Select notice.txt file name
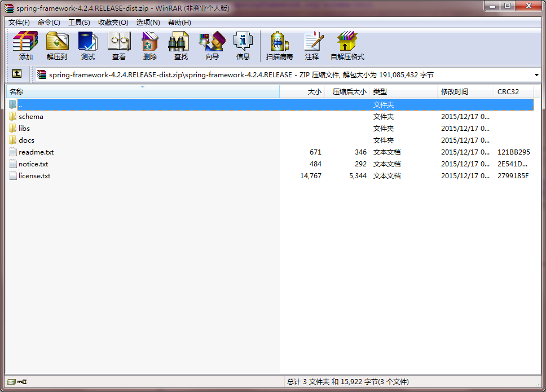Screen dimensions: 546x392 click(x=33, y=164)
